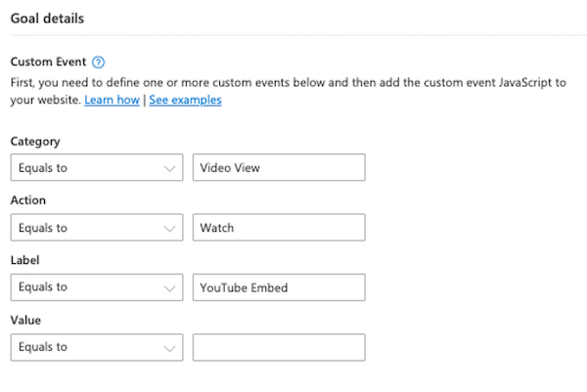Click the chevron arrow in Label dropdown
The image size is (587, 392).
coord(169,287)
